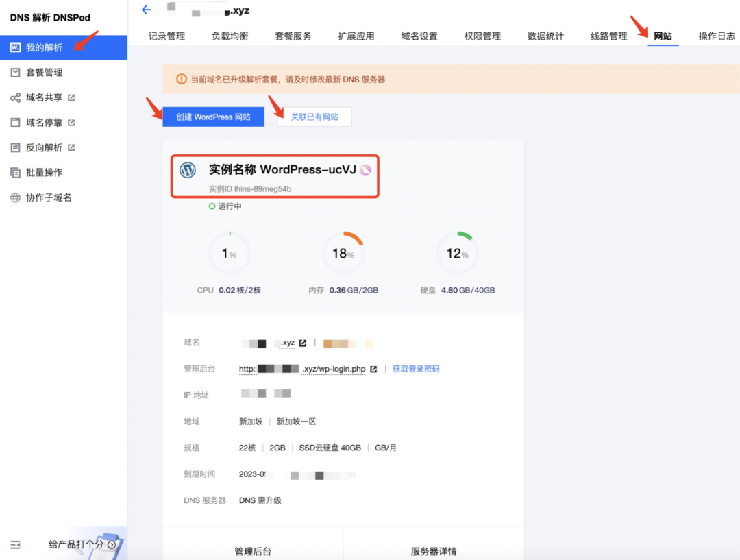Click the orange warning icon in banner
Screen dimensions: 740x560
[x=181, y=79]
